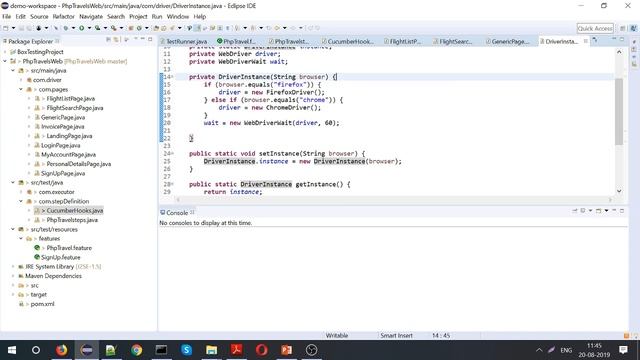Screen dimensions: 640x360
Task: Open the dropdown next to Run button
Action: tap(89, 28)
